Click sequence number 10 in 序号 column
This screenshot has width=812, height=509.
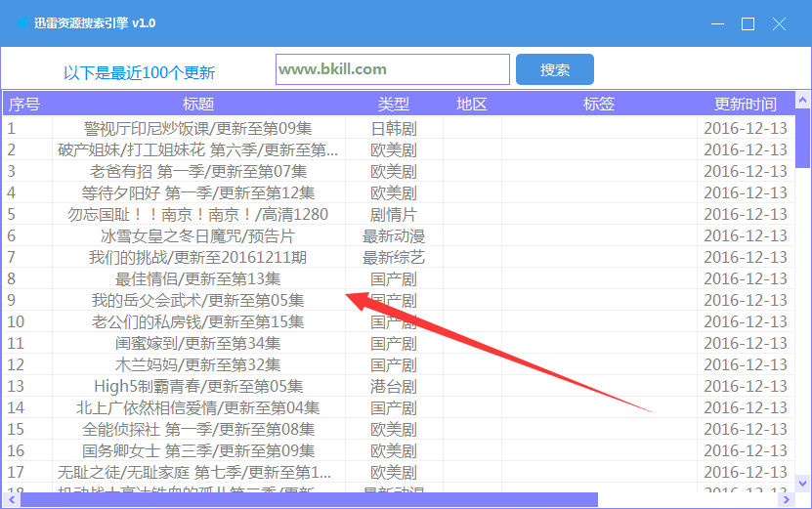(16, 322)
